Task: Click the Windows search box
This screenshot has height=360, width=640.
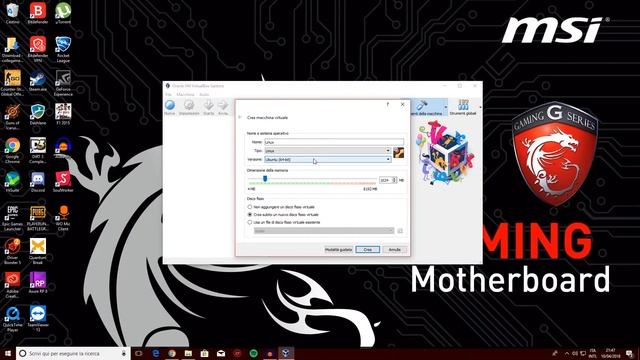Action: (73, 353)
